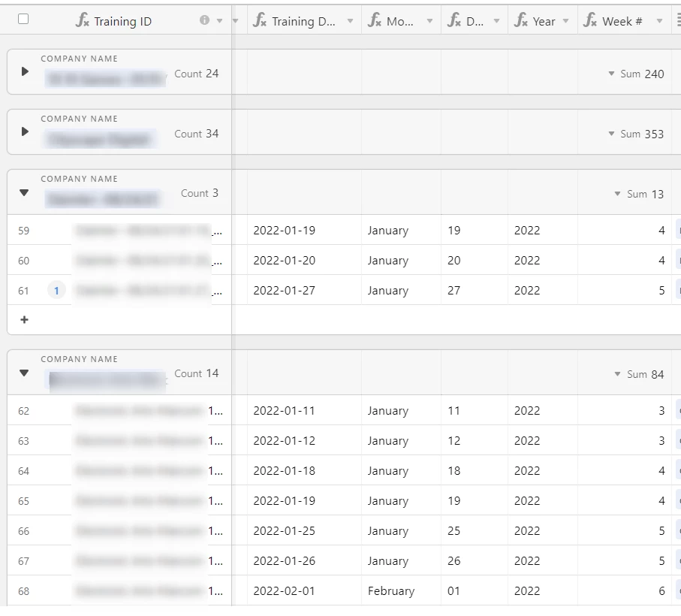The height and width of the screenshot is (616, 681).
Task: Select the 2022-01-27 date cell in row 61
Action: click(x=304, y=290)
